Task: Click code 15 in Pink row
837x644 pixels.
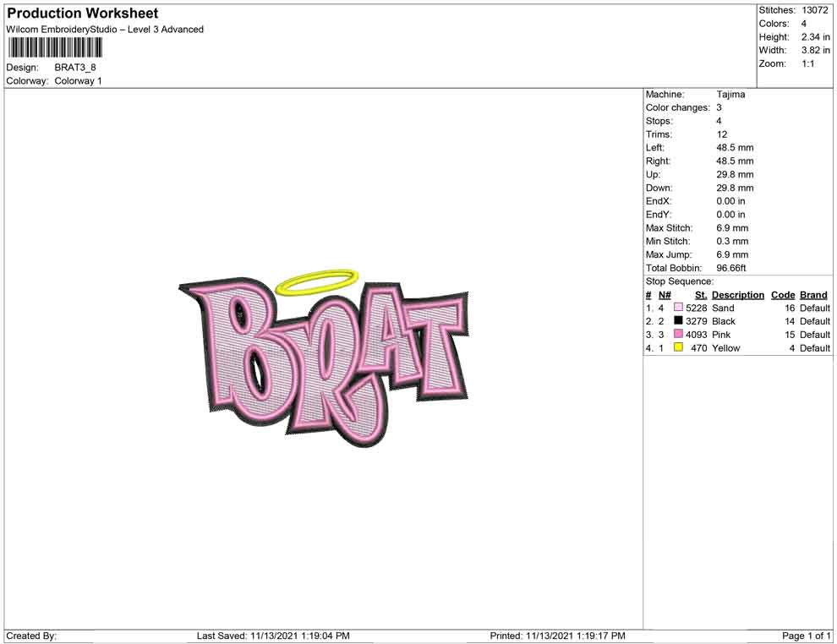Action: point(790,335)
